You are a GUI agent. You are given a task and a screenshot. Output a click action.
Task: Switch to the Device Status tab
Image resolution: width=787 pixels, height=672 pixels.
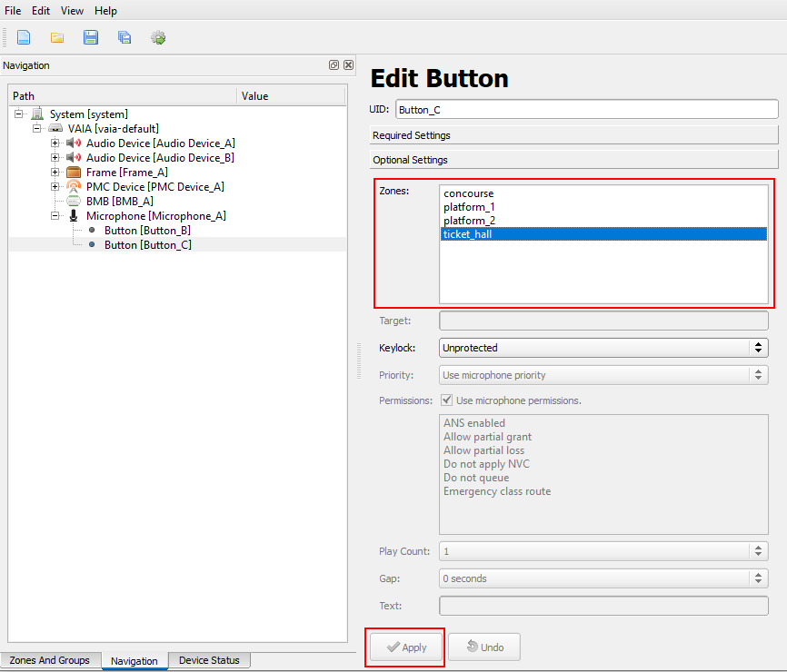209,660
